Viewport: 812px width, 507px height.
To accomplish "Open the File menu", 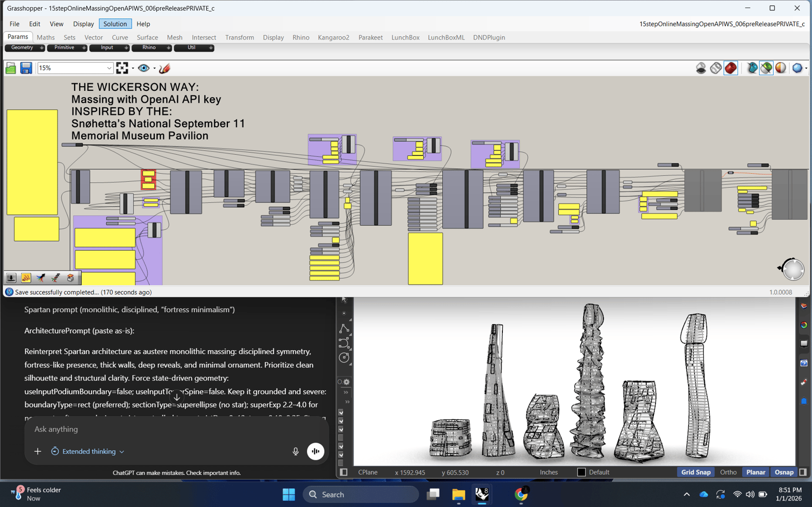I will point(14,24).
